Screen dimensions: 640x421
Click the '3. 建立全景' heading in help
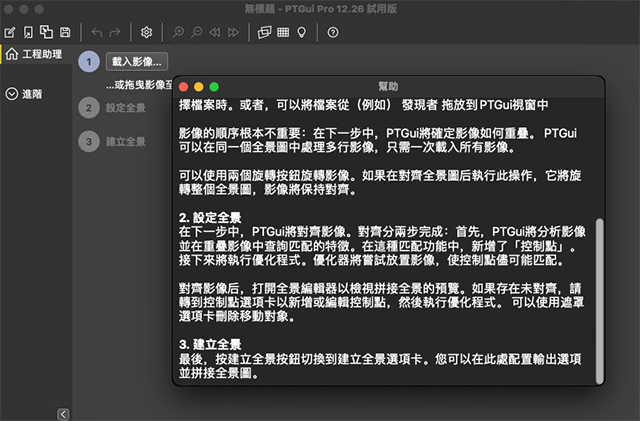210,344
